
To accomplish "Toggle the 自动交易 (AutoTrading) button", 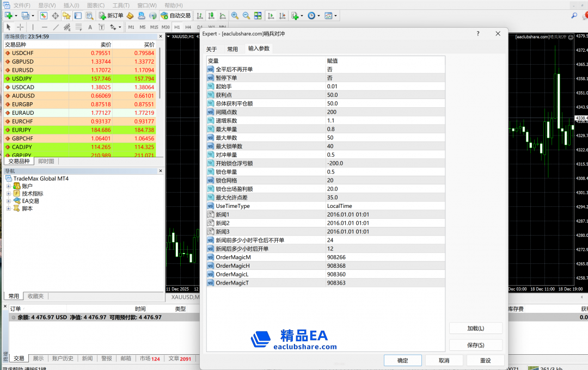I will (175, 16).
